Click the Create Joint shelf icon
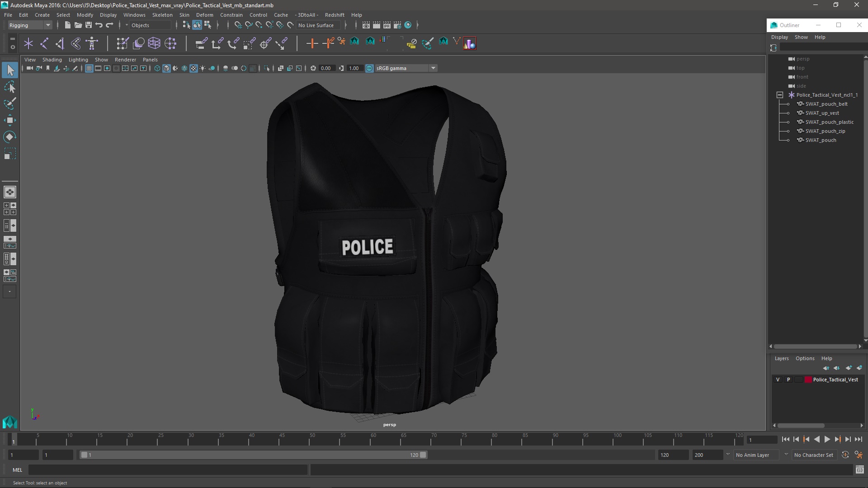 click(x=44, y=43)
